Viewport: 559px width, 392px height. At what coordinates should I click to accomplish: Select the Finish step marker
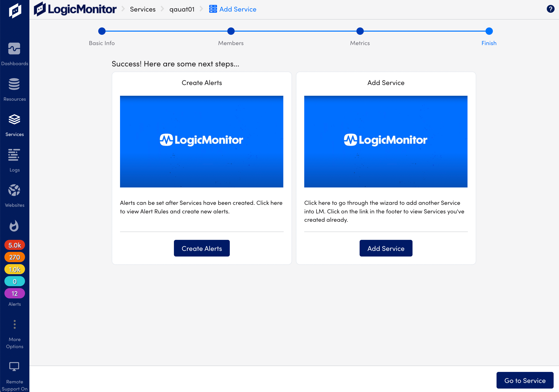489,31
